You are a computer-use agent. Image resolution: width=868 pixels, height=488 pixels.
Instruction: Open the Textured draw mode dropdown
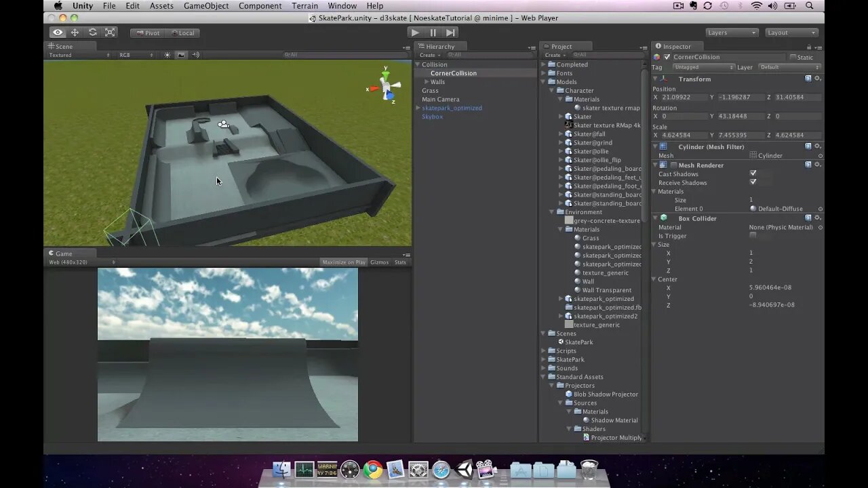pos(79,55)
